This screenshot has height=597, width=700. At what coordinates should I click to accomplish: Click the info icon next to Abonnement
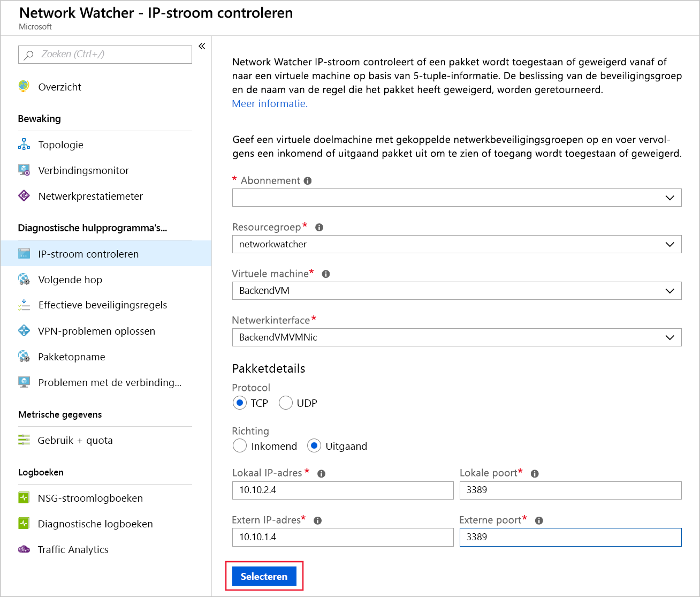point(308,181)
